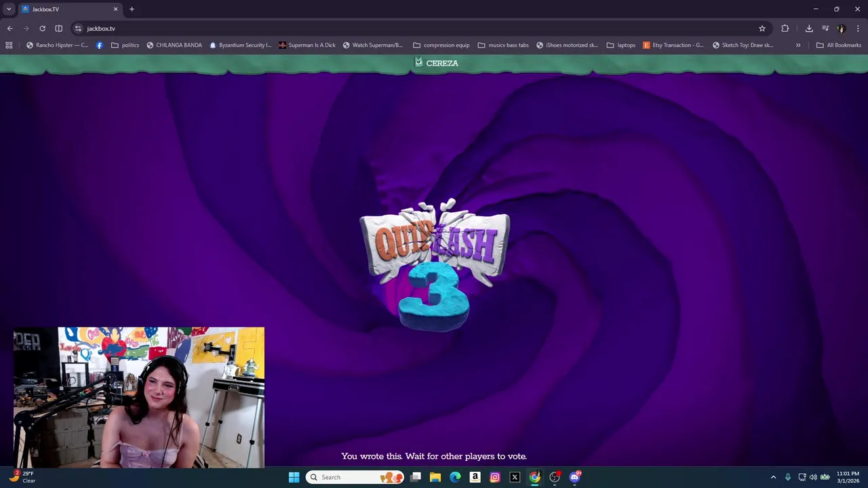Image resolution: width=868 pixels, height=488 pixels.
Task: Open the browser downloads panel
Action: pos(809,28)
